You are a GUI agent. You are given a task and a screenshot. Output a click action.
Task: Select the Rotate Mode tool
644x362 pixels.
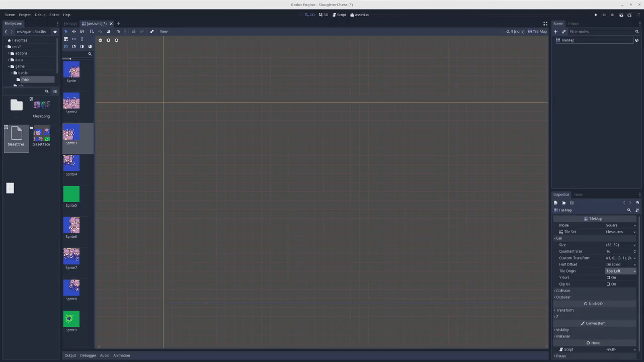(x=82, y=31)
